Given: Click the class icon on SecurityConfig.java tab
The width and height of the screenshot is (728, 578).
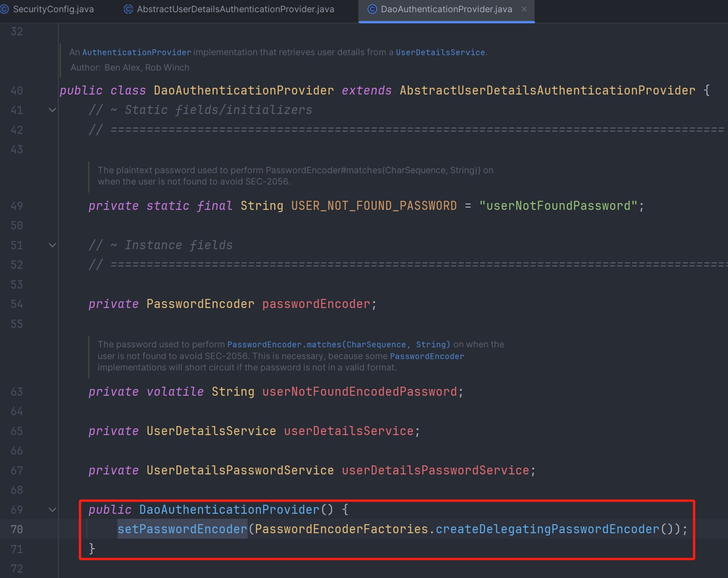Looking at the screenshot, I should tap(5, 9).
